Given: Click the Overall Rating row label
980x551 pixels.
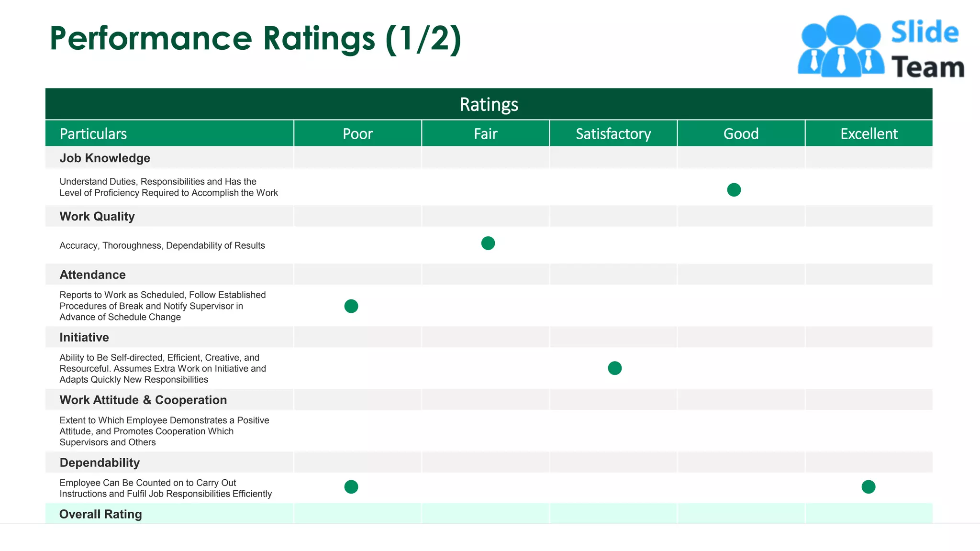Looking at the screenshot, I should point(100,514).
